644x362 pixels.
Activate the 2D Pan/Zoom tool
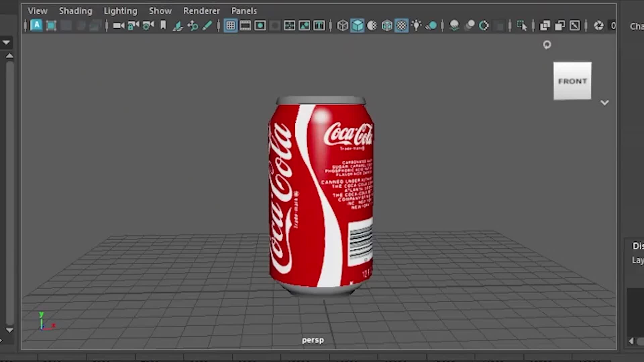pos(193,25)
